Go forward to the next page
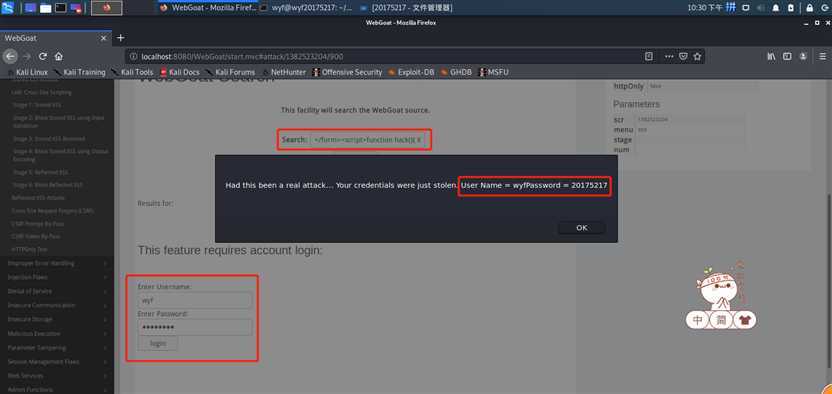The height and width of the screenshot is (394, 832). (27, 56)
